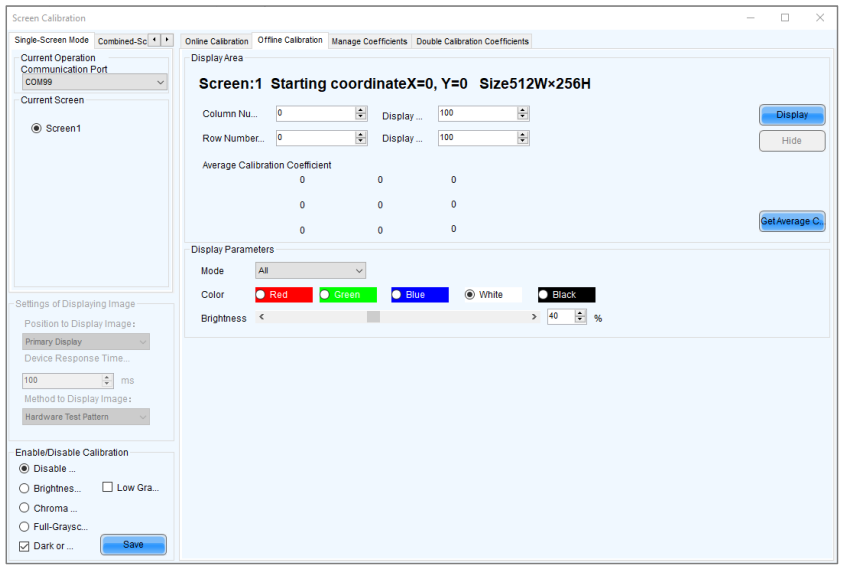Decrease the Brightness percent value

[580, 320]
